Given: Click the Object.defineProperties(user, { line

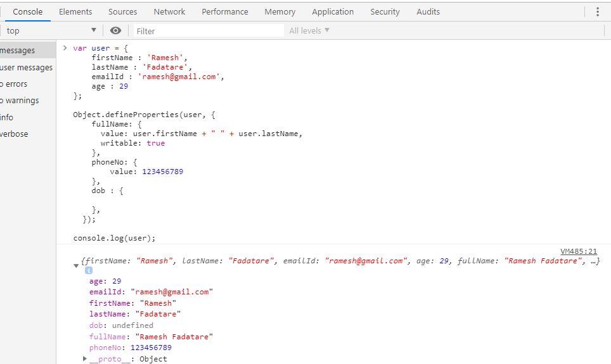Looking at the screenshot, I should [144, 115].
